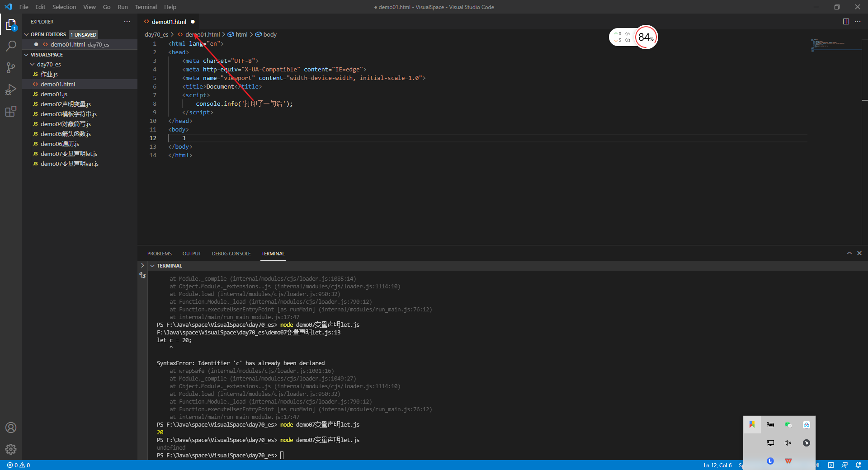Open html breadcrumb dropdown

pos(238,34)
